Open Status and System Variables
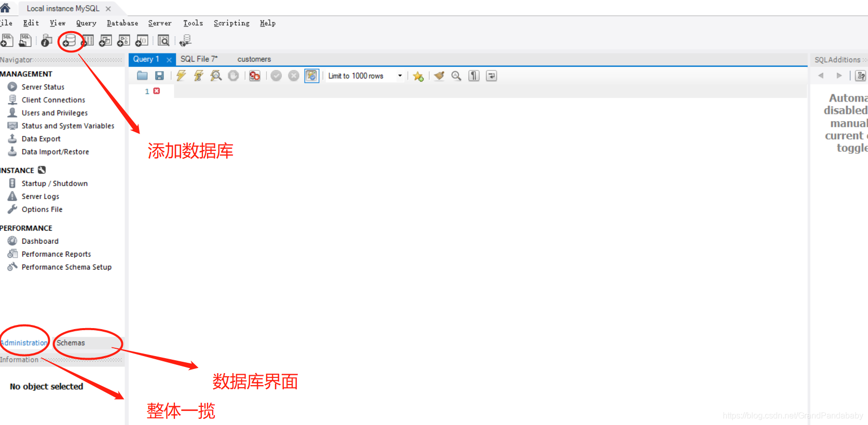868x425 pixels. point(68,125)
